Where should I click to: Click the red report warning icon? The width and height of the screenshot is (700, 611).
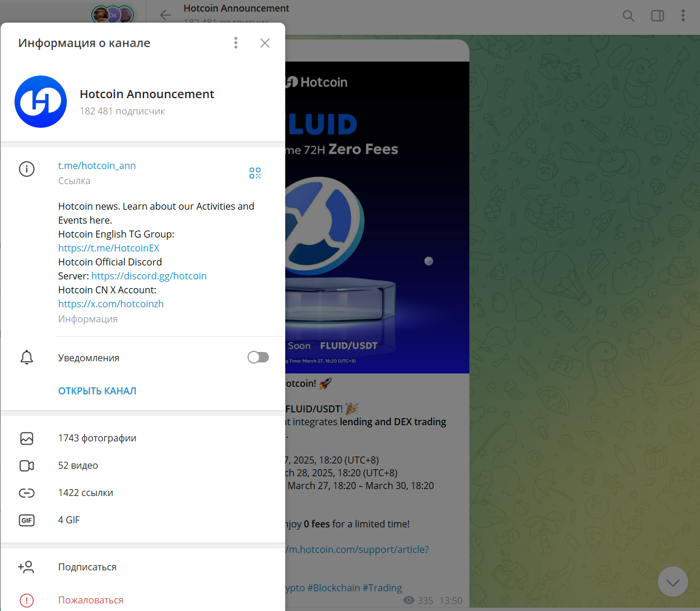(x=27, y=600)
